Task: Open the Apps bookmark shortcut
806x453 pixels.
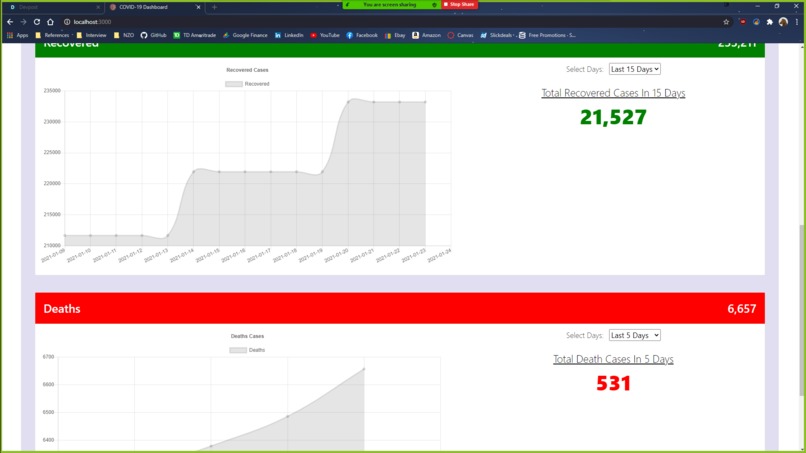Action: click(17, 35)
